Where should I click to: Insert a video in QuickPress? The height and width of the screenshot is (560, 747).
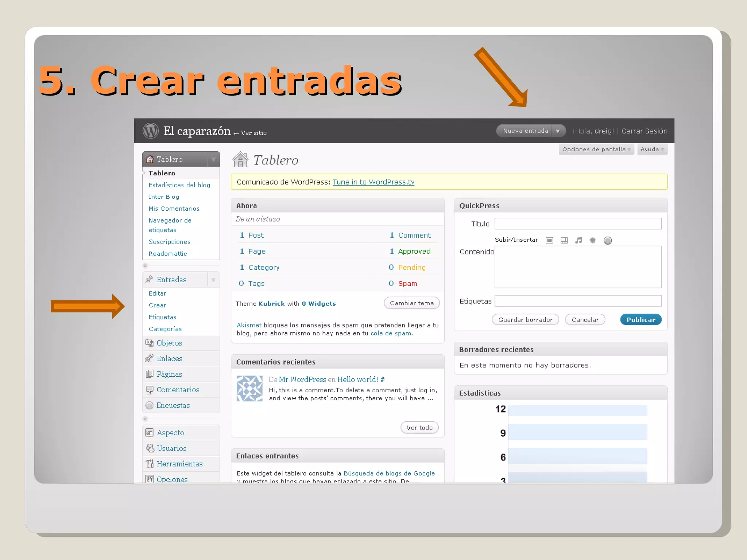(x=564, y=240)
